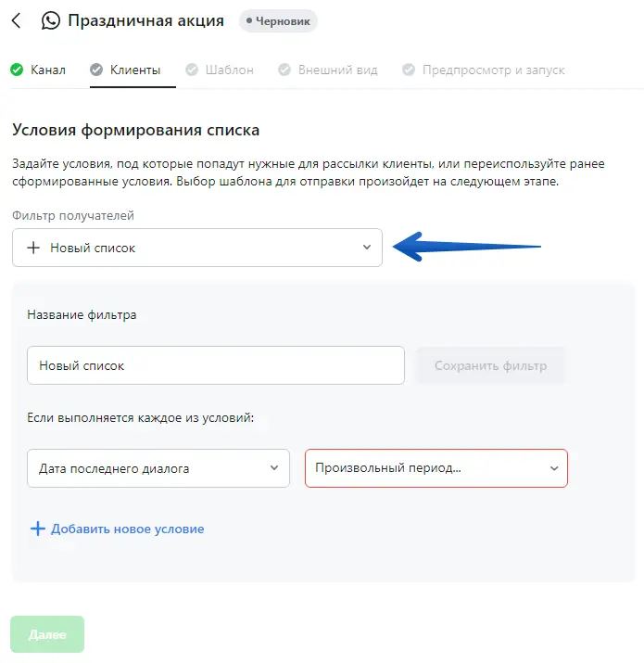Open the Внешний вид step tab

click(337, 70)
